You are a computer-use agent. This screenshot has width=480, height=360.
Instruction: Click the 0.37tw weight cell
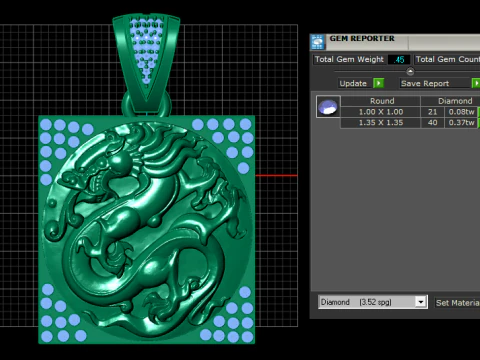[x=461, y=123]
